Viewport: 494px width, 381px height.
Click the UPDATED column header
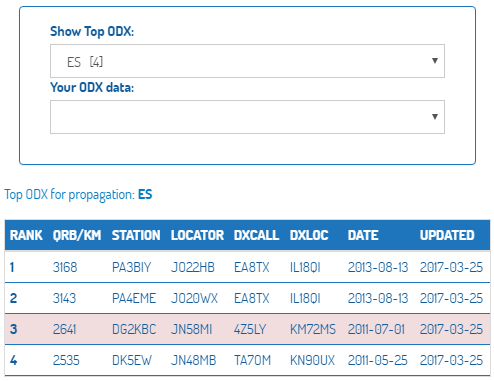(x=447, y=235)
